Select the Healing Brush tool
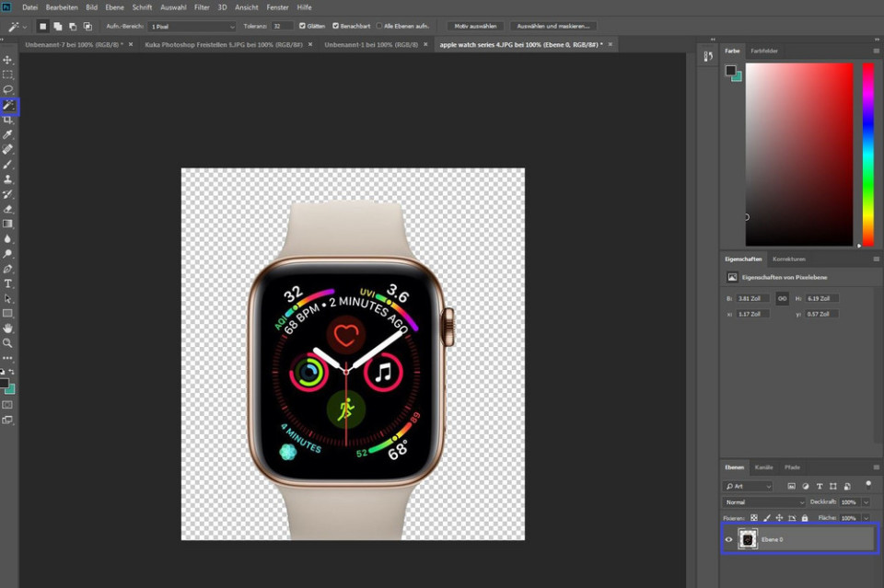Screen dimensions: 884x588 coord(8,149)
